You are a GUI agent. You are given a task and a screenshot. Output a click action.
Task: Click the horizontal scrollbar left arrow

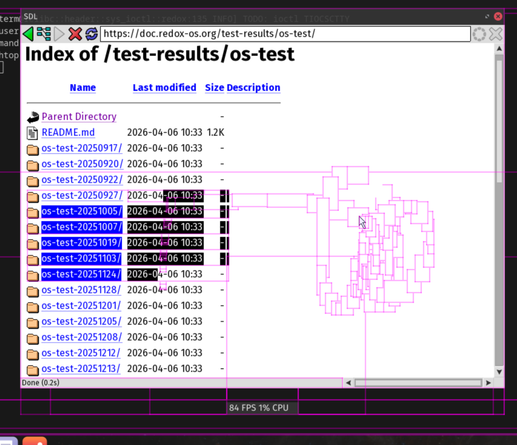point(348,383)
